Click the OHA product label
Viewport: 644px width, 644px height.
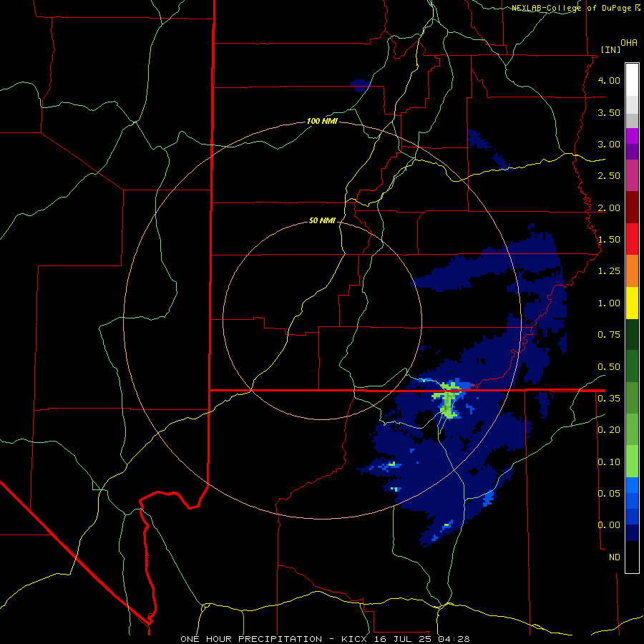[629, 43]
